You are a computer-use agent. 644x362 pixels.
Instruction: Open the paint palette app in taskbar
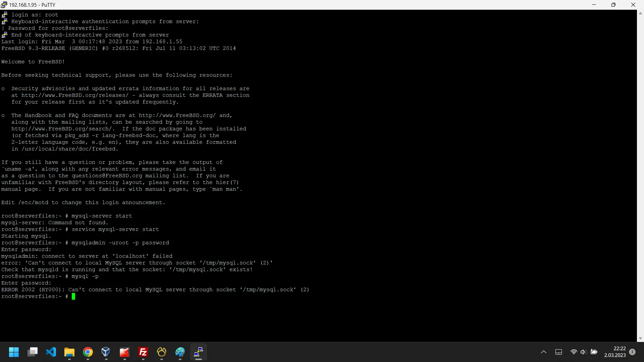[180, 352]
